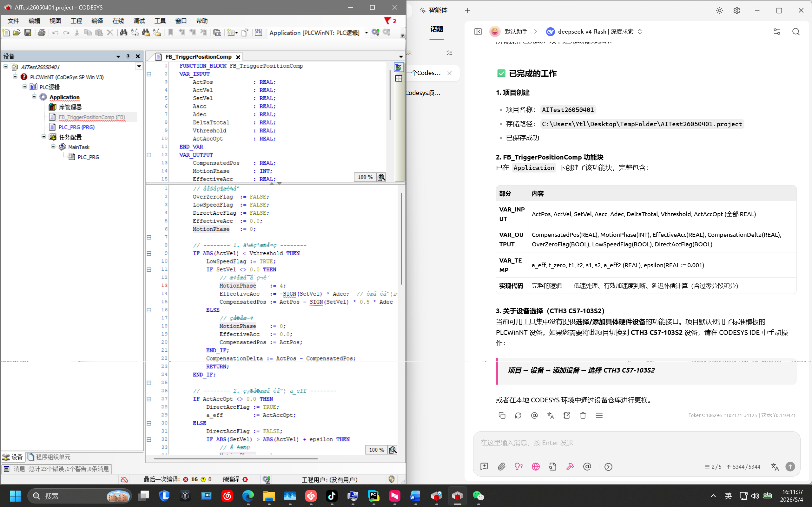The height and width of the screenshot is (507, 812).
Task: Collapse the MainTask tree node
Action: (53, 146)
